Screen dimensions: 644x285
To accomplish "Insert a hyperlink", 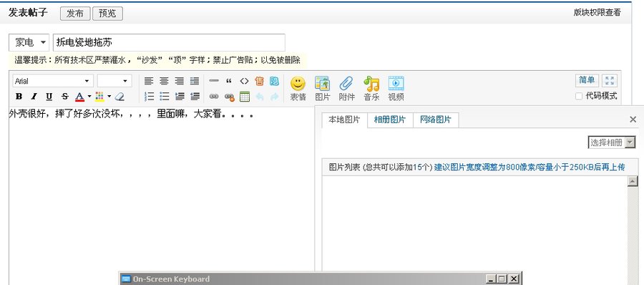I will [213, 97].
